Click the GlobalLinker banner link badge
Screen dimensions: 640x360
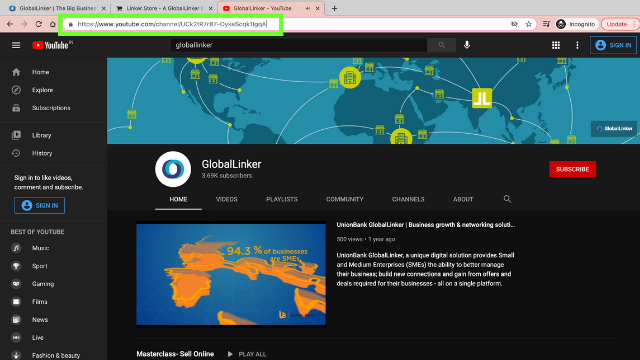coord(613,129)
